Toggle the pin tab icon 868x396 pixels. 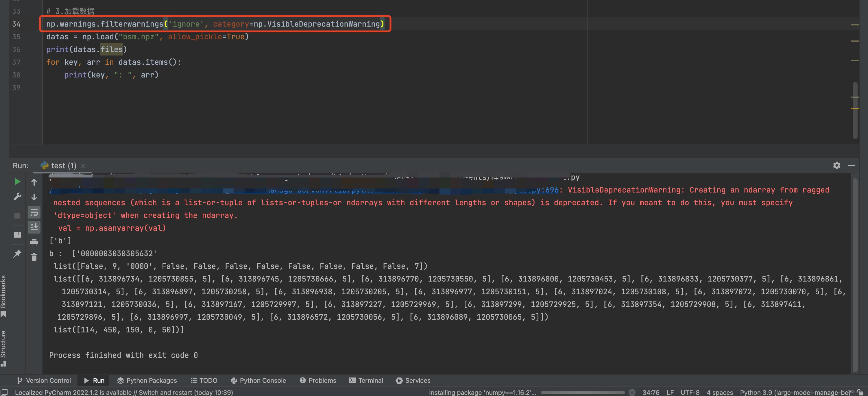pos(17,253)
